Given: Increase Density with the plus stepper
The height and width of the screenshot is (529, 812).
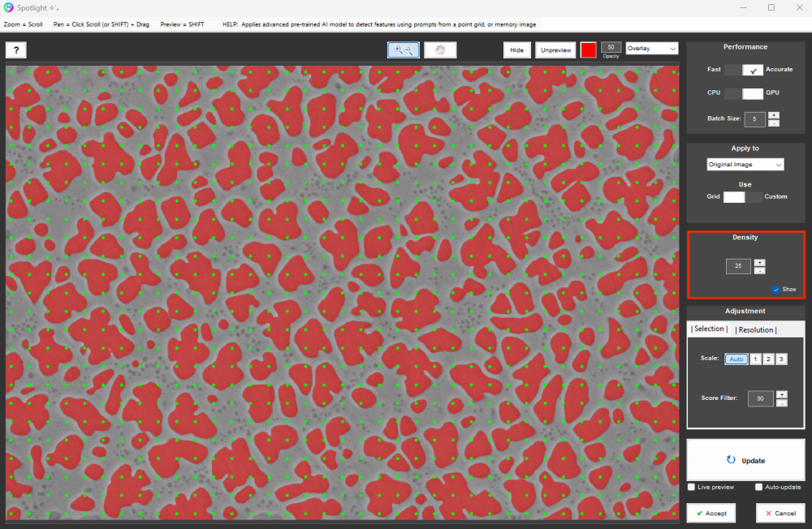Looking at the screenshot, I should click(x=760, y=262).
